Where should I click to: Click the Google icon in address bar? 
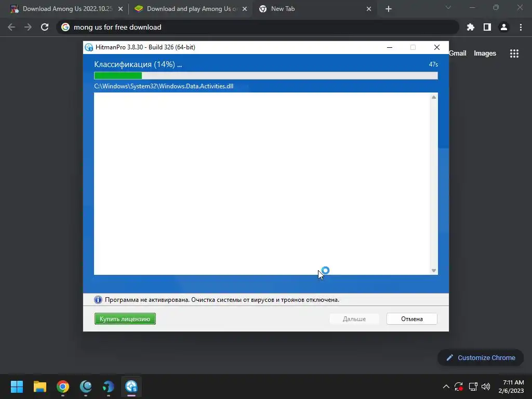tap(65, 27)
